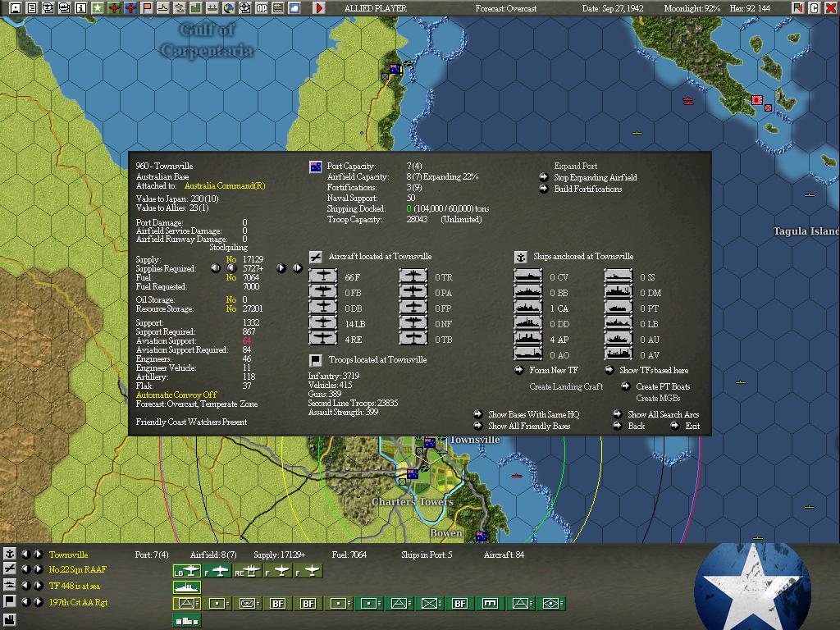Click the two yellow ships toolbar icon
Image resolution: width=840 pixels, height=630 pixels.
[x=179, y=8]
